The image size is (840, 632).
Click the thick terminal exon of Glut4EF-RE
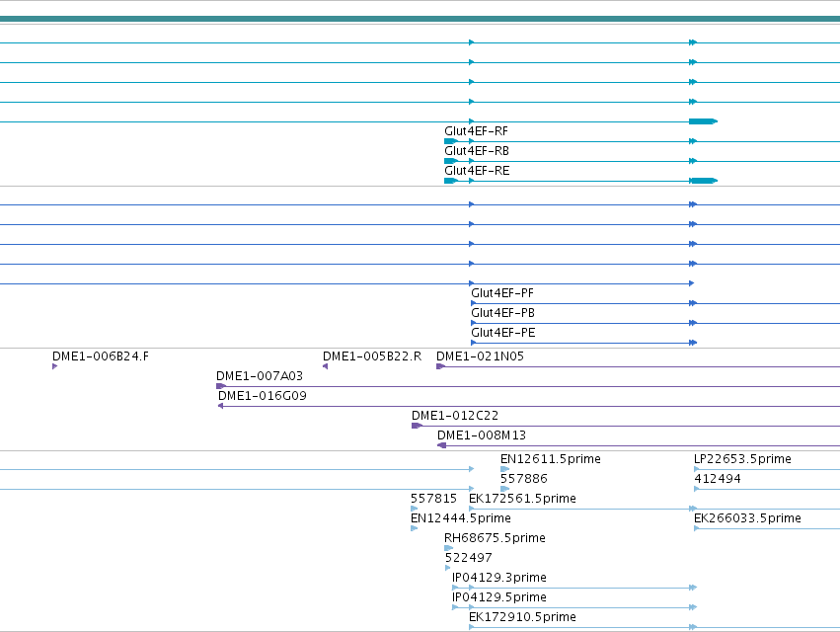[x=704, y=181]
